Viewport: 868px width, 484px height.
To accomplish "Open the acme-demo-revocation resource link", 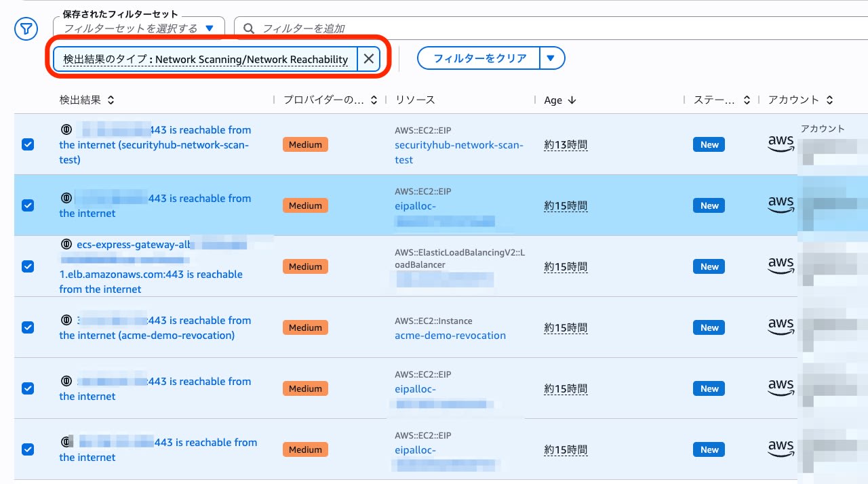I will click(x=450, y=336).
